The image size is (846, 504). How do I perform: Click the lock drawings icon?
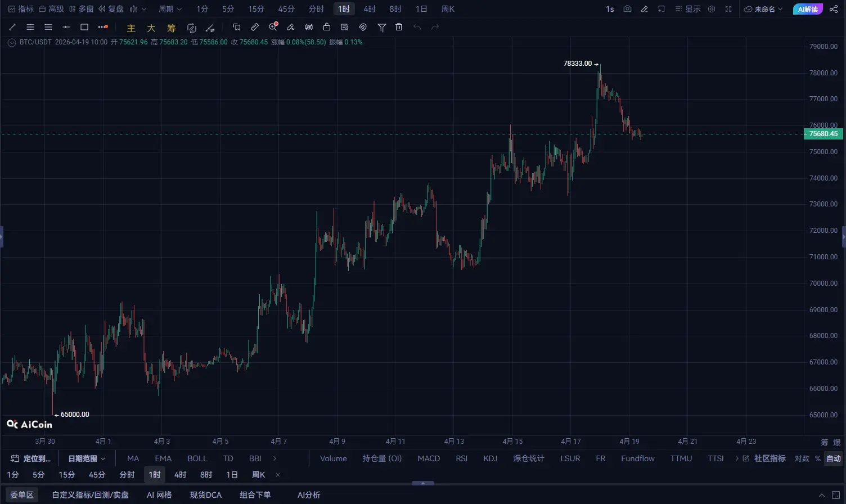click(327, 27)
